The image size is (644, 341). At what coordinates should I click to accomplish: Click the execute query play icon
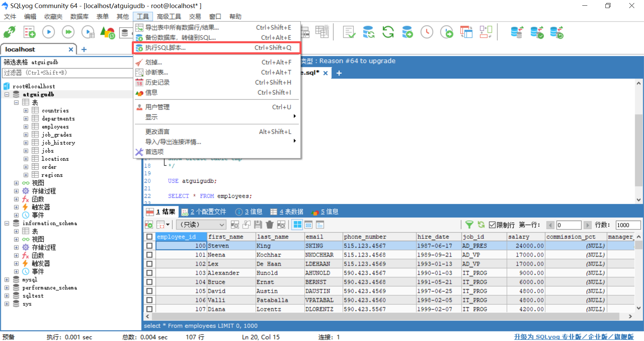49,32
